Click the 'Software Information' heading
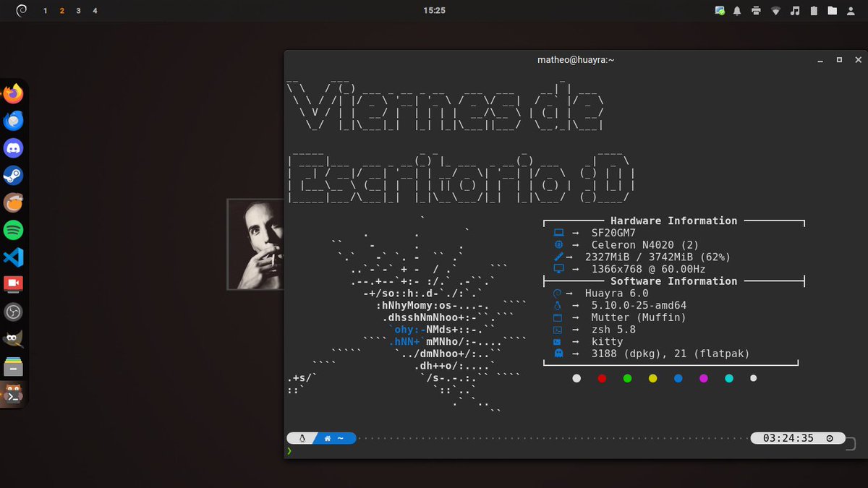 [673, 281]
